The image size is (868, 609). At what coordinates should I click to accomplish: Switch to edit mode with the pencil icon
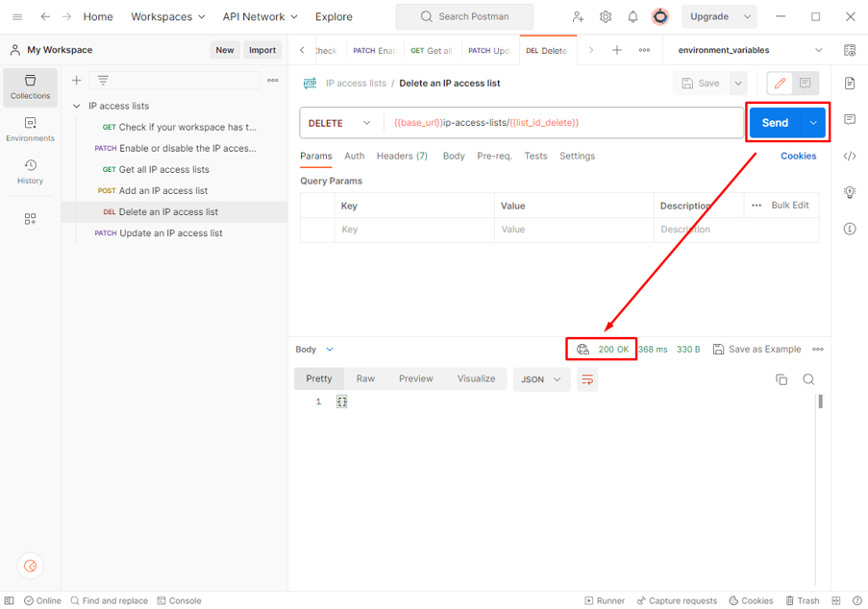click(780, 84)
